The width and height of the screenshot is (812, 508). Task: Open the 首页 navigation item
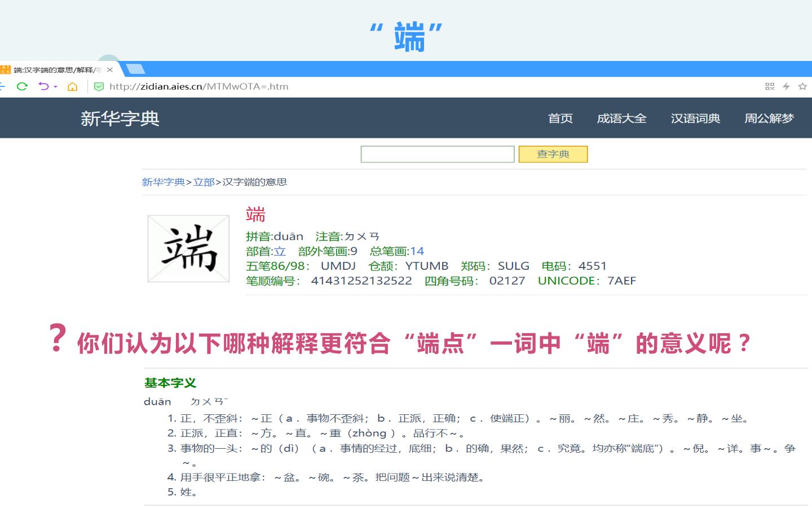coord(561,119)
